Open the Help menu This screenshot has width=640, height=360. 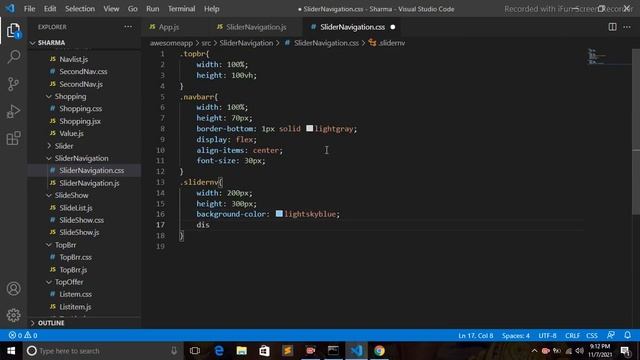point(211,9)
